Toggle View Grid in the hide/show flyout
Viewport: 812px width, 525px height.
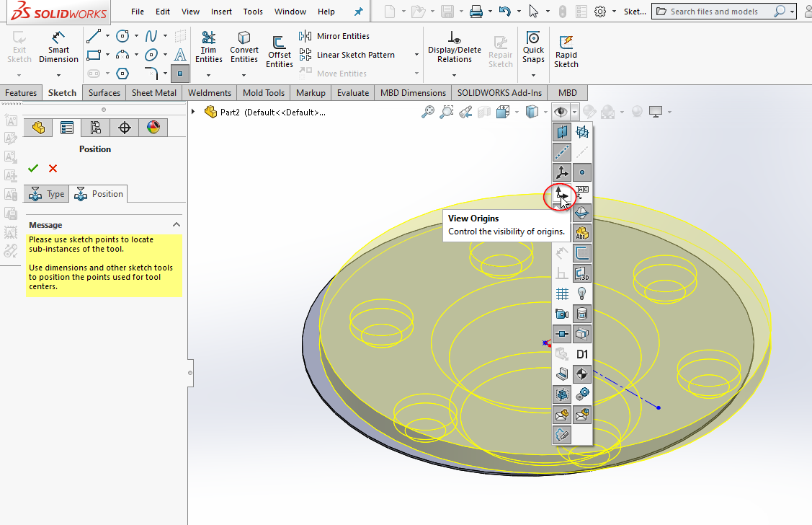(x=562, y=294)
